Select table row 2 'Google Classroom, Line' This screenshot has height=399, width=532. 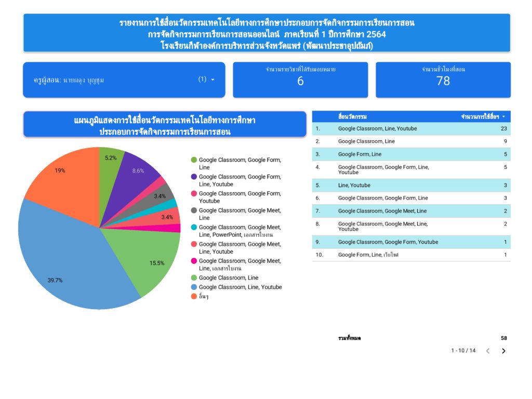[411, 141]
